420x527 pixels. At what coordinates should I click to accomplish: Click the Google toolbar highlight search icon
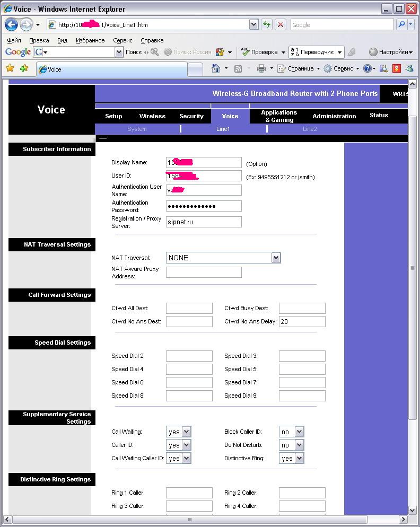pyautogui.click(x=155, y=52)
